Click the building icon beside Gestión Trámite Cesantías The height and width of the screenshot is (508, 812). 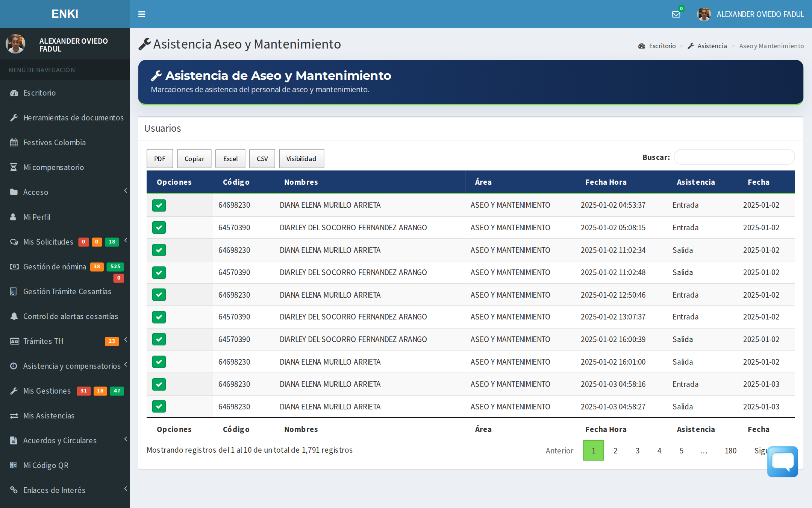[x=14, y=292]
